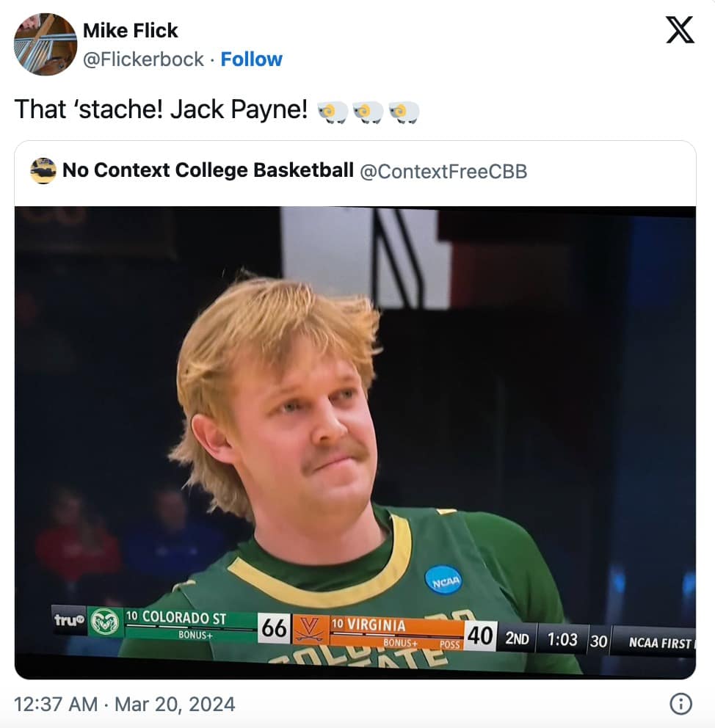Screen dimensions: 715x728
Task: Click the COLORADO ST 66 score display
Action: (x=206, y=623)
